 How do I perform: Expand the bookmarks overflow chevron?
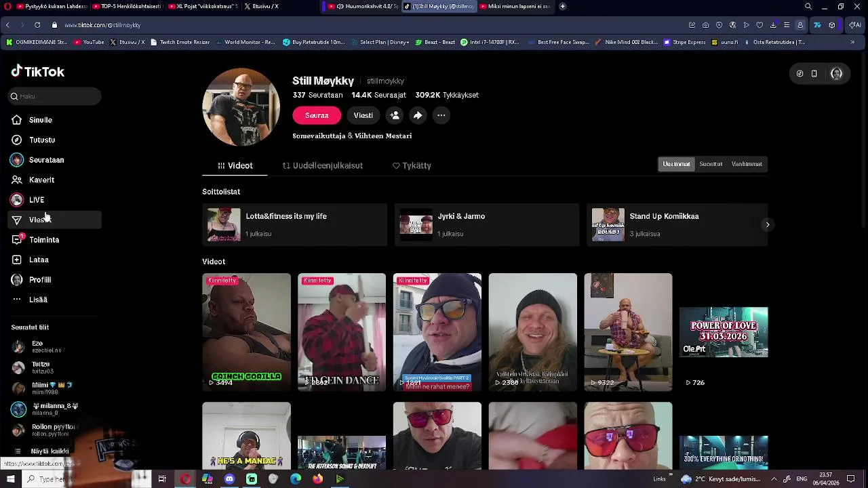(x=852, y=42)
